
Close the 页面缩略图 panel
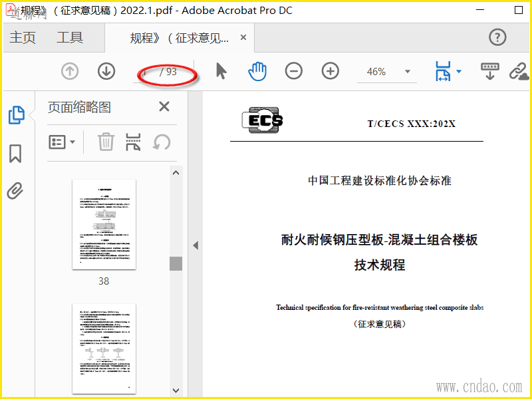point(164,106)
